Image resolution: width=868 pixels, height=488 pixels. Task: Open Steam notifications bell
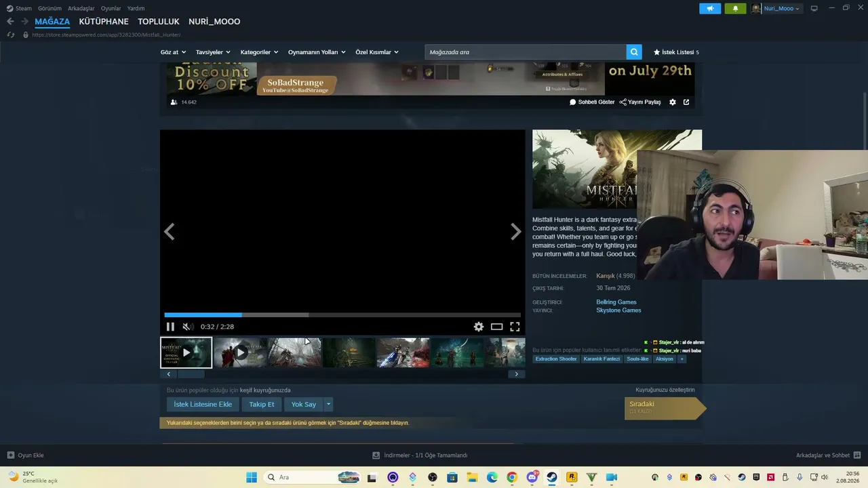pyautogui.click(x=735, y=9)
